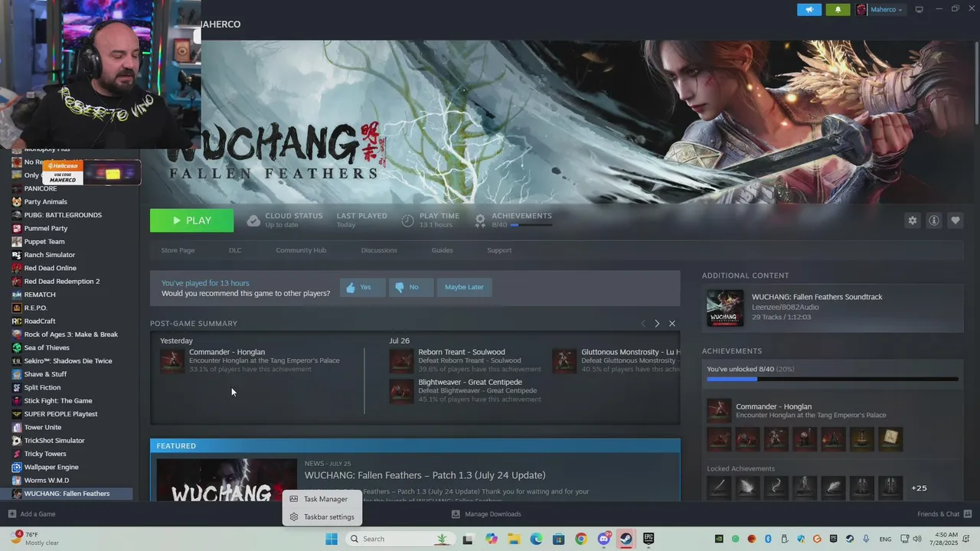Click the scroll-paper unlocked achievement icon
This screenshot has height=551, width=980.
tap(890, 439)
